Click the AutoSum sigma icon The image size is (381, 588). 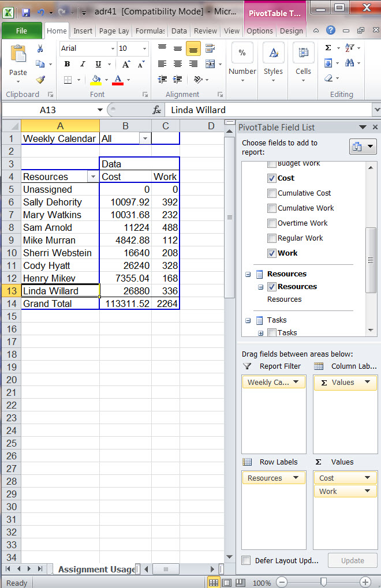[x=328, y=48]
